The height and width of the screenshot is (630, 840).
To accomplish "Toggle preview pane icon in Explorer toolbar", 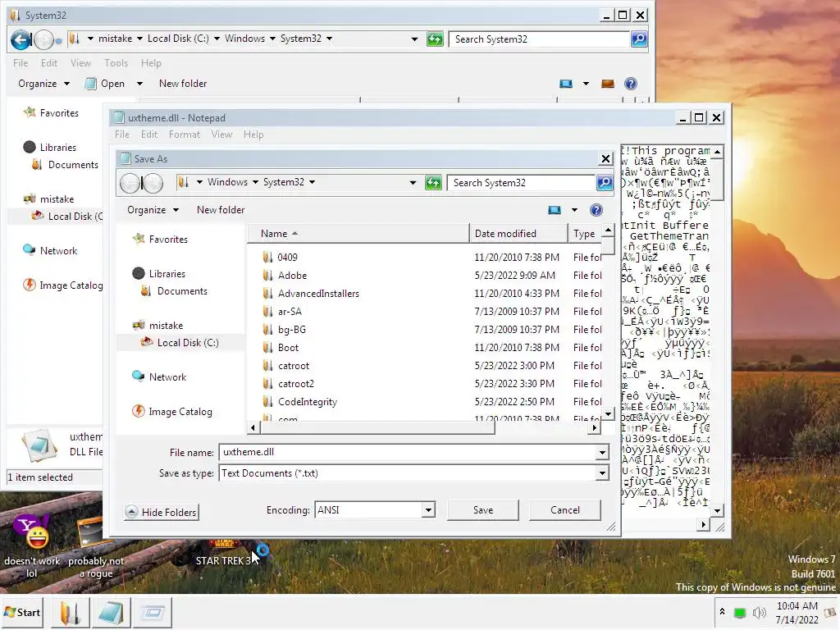I will 607,84.
